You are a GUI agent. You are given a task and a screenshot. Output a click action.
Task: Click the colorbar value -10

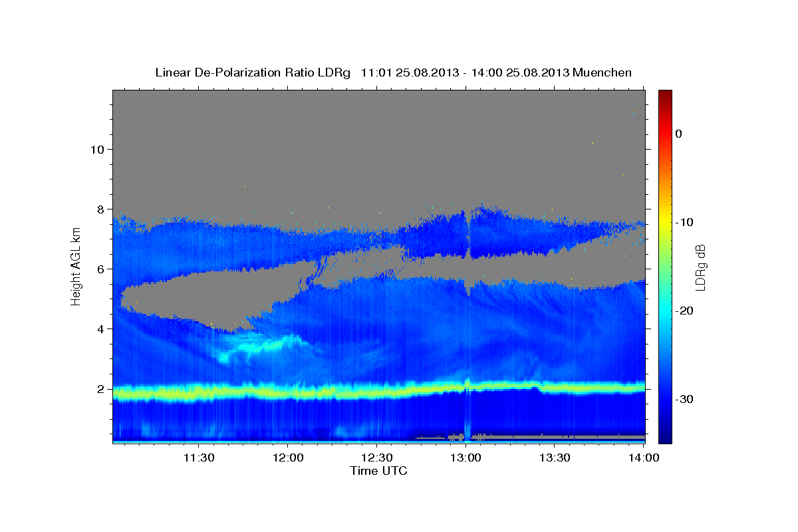pyautogui.click(x=684, y=222)
